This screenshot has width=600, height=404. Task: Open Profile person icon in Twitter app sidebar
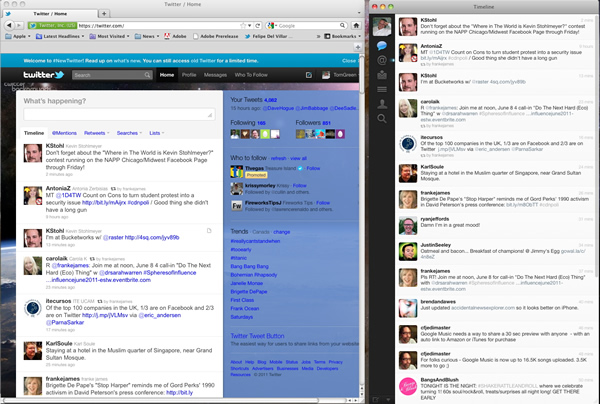[382, 104]
